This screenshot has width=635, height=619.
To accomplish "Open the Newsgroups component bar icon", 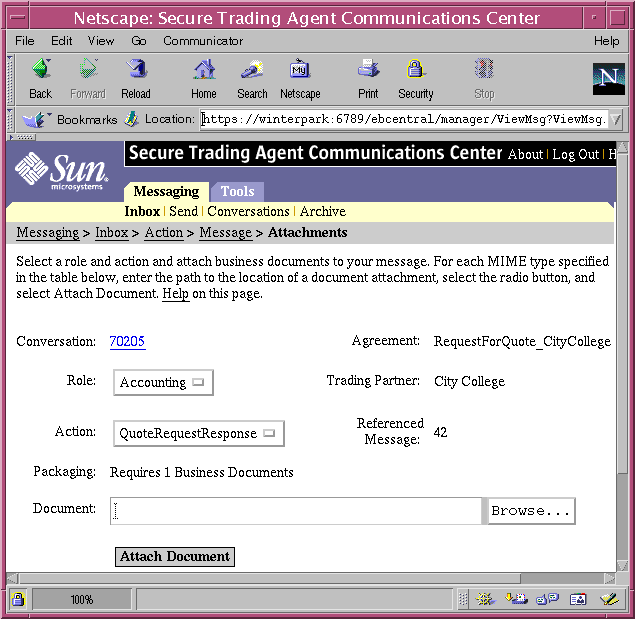I will pos(547,599).
